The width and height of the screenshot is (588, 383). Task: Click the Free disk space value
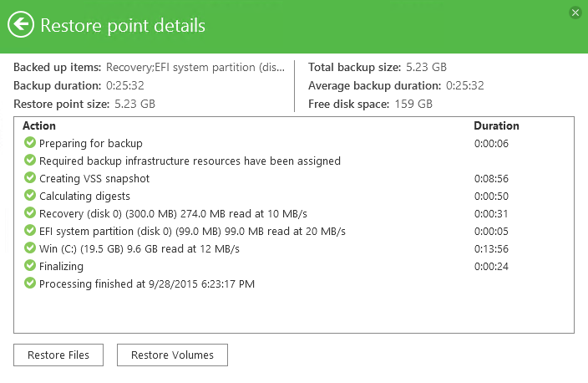(x=413, y=104)
